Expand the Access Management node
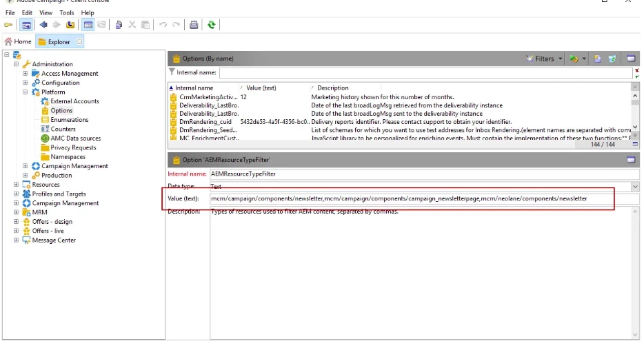Viewport: 644px width, 341px height. 25,74
